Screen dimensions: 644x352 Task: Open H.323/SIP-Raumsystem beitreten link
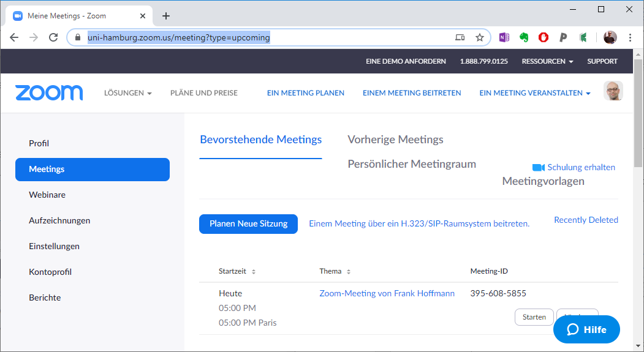(419, 224)
